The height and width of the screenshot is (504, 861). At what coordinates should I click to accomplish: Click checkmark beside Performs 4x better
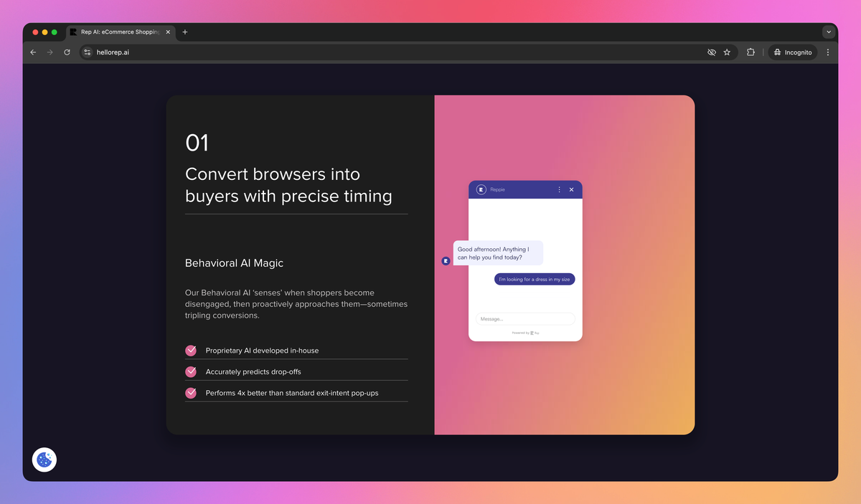[x=191, y=393]
